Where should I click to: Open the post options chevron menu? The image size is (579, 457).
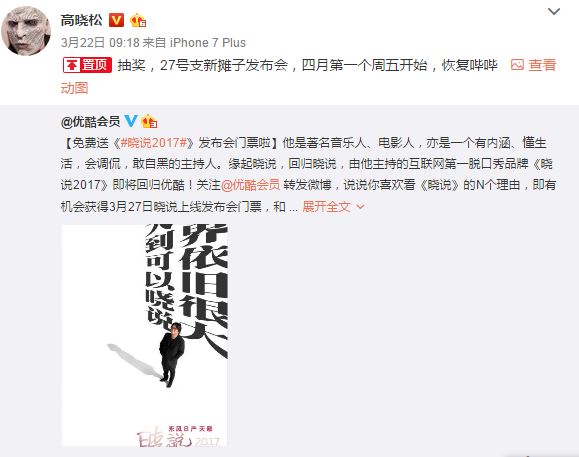click(554, 12)
